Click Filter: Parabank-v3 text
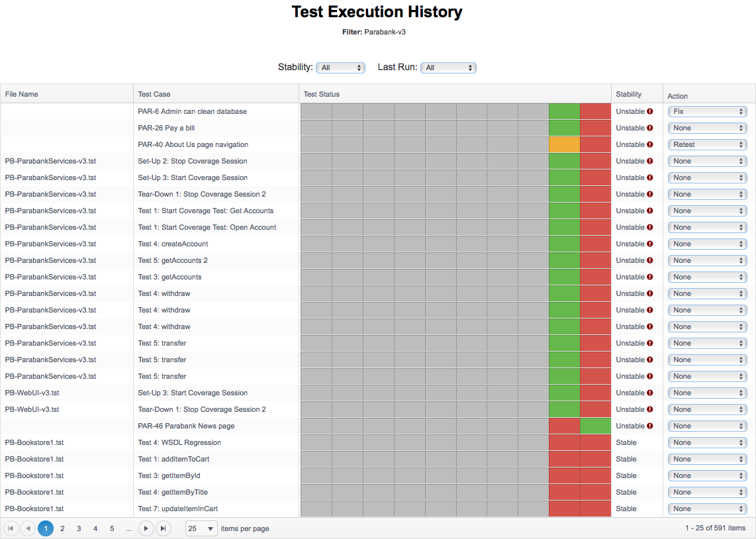This screenshot has height=539, width=756. coord(373,32)
